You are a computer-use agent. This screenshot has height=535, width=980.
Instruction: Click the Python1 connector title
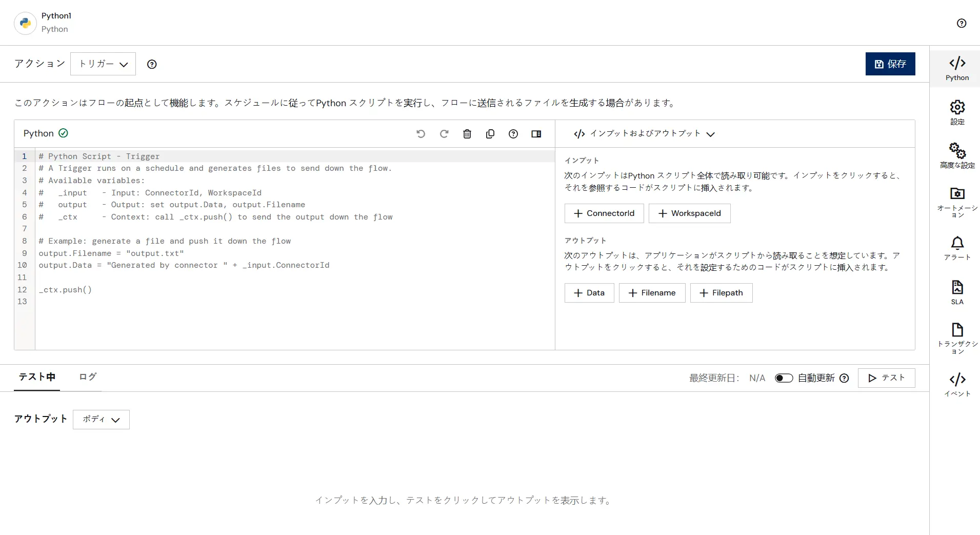pos(56,16)
